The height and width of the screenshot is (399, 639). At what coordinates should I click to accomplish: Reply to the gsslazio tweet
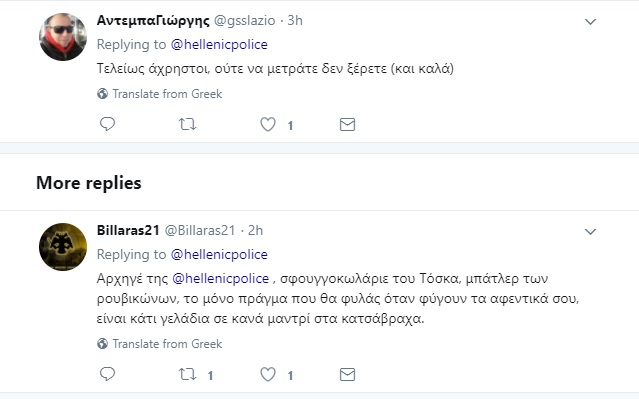pyautogui.click(x=108, y=124)
